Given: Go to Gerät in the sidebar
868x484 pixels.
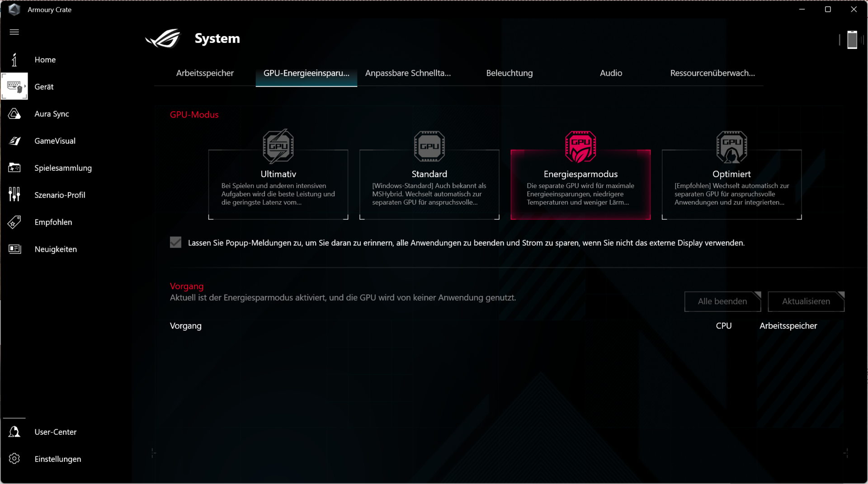Looking at the screenshot, I should (x=44, y=87).
